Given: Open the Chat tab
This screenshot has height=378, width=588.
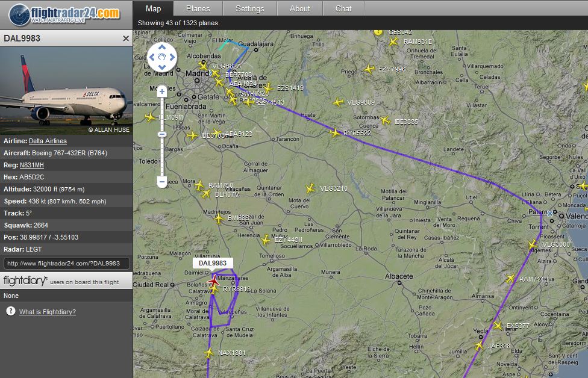Looking at the screenshot, I should point(343,8).
